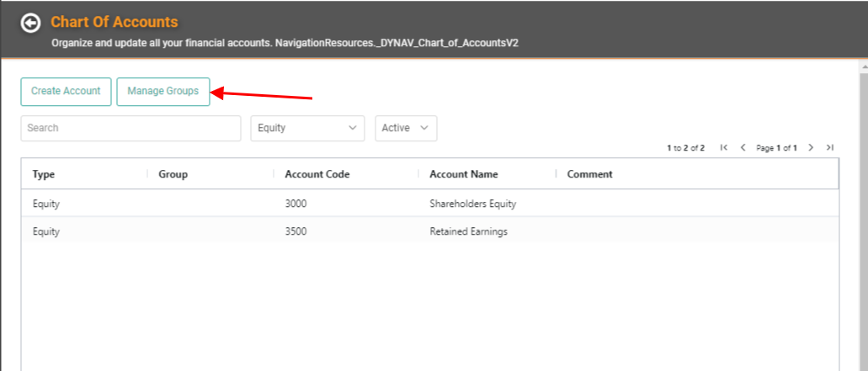Select the Retained Earnings row
The width and height of the screenshot is (868, 371).
(429, 231)
